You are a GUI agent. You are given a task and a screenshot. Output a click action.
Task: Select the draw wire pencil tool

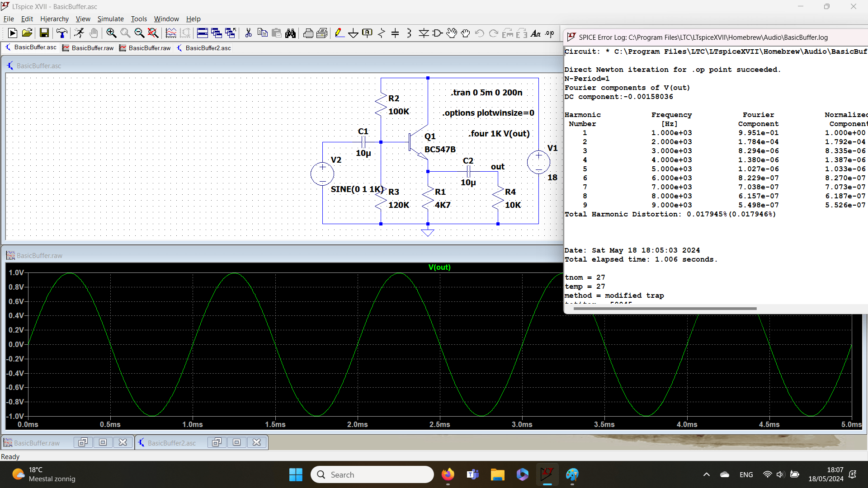340,33
